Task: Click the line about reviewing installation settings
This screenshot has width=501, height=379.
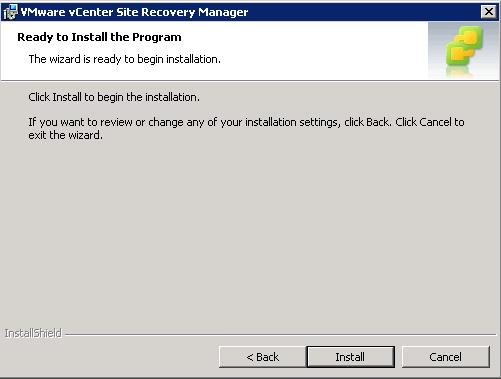Action: coord(246,122)
